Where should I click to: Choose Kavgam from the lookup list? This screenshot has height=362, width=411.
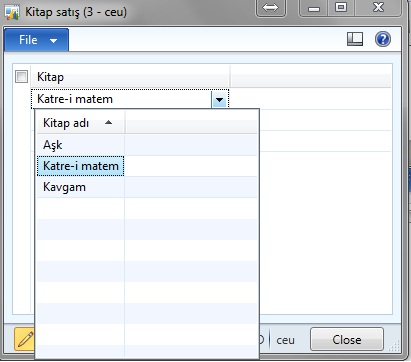81,187
